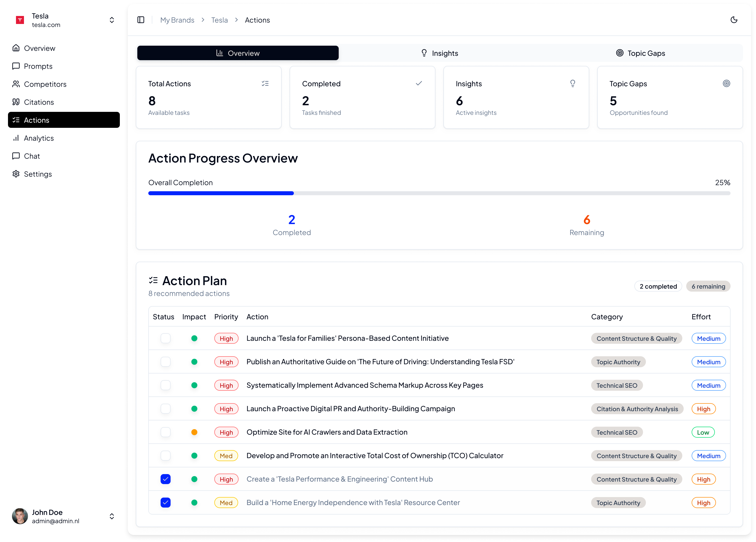This screenshot has width=756, height=542.
Task: Open the John Doe account menu
Action: click(112, 516)
